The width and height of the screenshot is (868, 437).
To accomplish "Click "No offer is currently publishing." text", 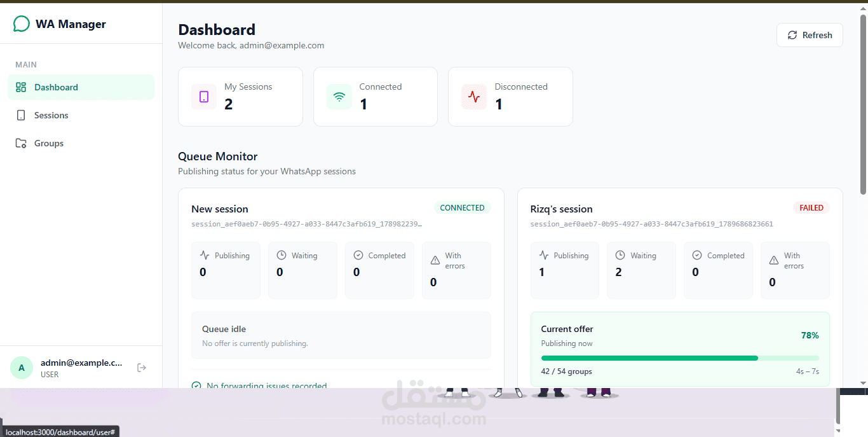I will 255,343.
